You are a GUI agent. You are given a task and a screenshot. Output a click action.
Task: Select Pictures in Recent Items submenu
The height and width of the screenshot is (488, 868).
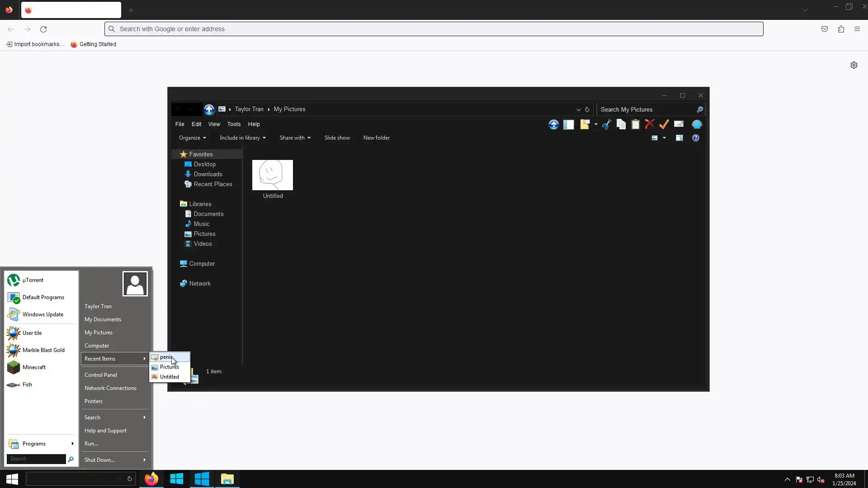click(x=170, y=367)
